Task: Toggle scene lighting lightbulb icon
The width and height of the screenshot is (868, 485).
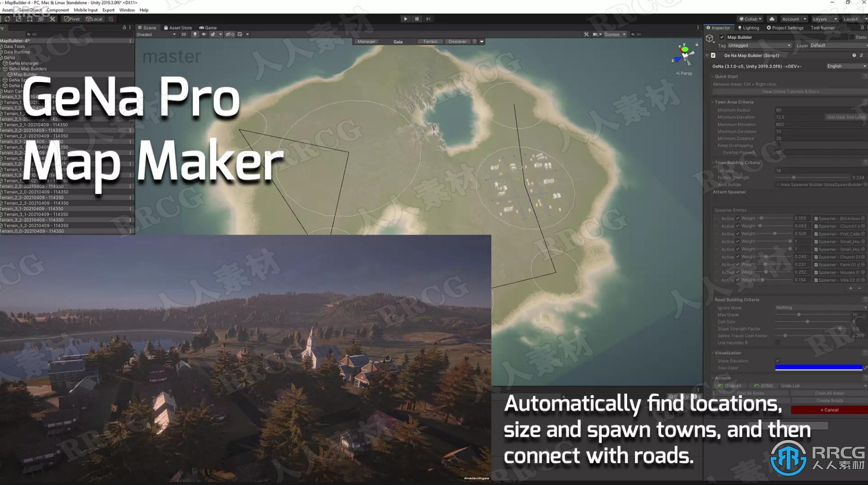Action: tap(195, 35)
